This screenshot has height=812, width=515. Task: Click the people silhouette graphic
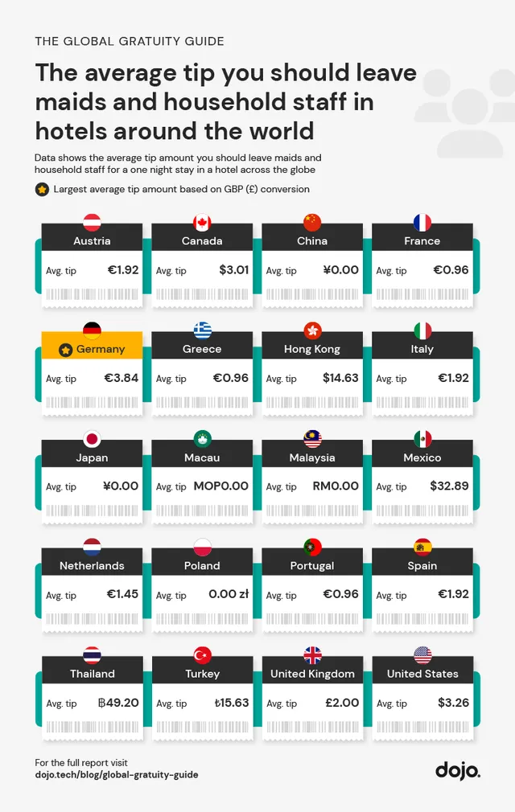pyautogui.click(x=467, y=113)
